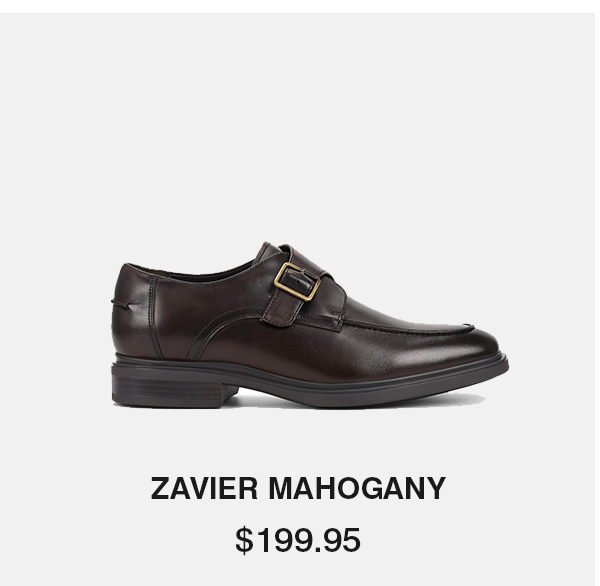Click the word MAHOGANY in the title

click(357, 488)
